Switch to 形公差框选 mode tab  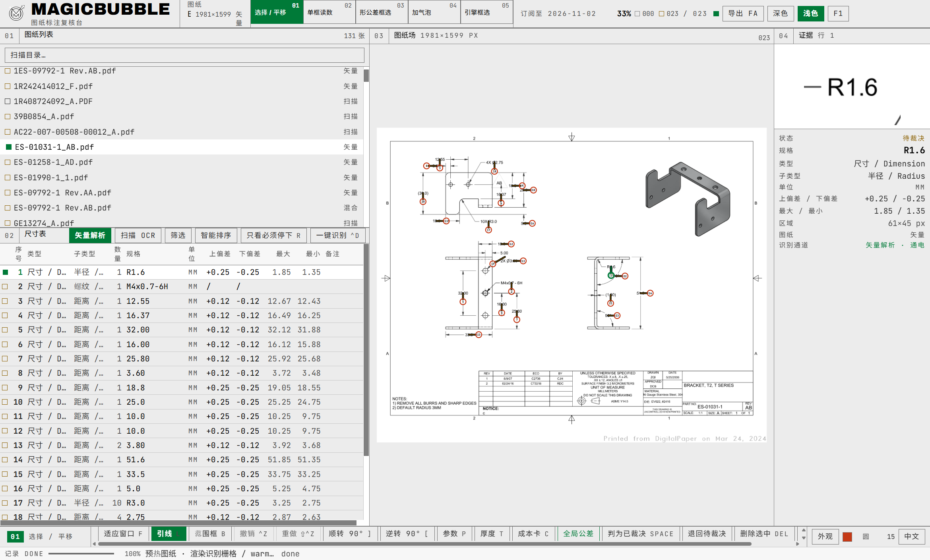(x=382, y=12)
